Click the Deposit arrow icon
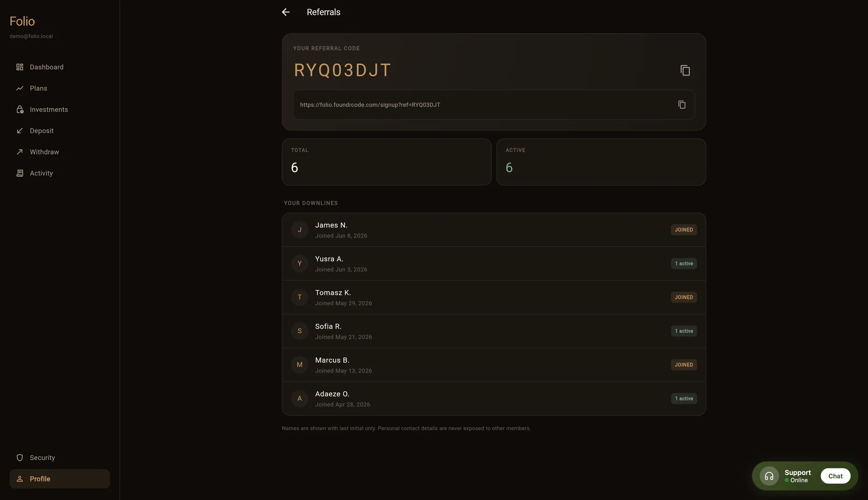This screenshot has height=500, width=868. click(20, 131)
